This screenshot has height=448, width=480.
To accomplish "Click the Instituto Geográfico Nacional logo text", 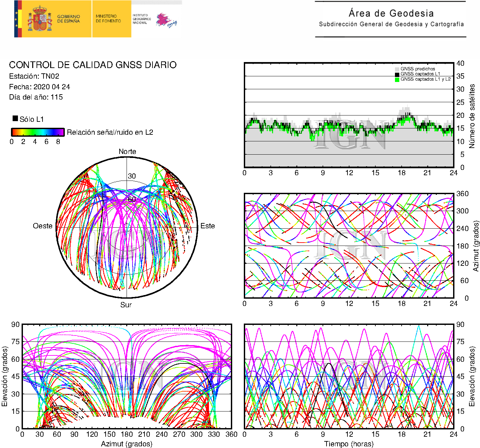I will tap(142, 19).
